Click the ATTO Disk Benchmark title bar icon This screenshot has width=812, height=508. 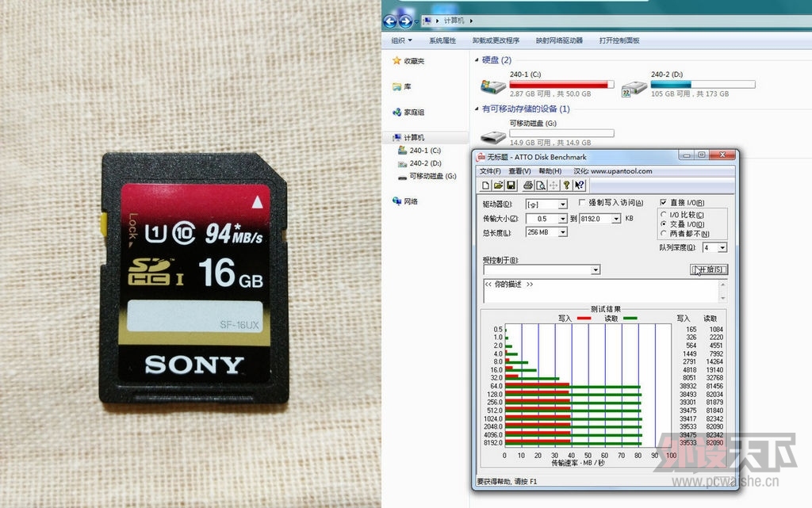(x=481, y=157)
